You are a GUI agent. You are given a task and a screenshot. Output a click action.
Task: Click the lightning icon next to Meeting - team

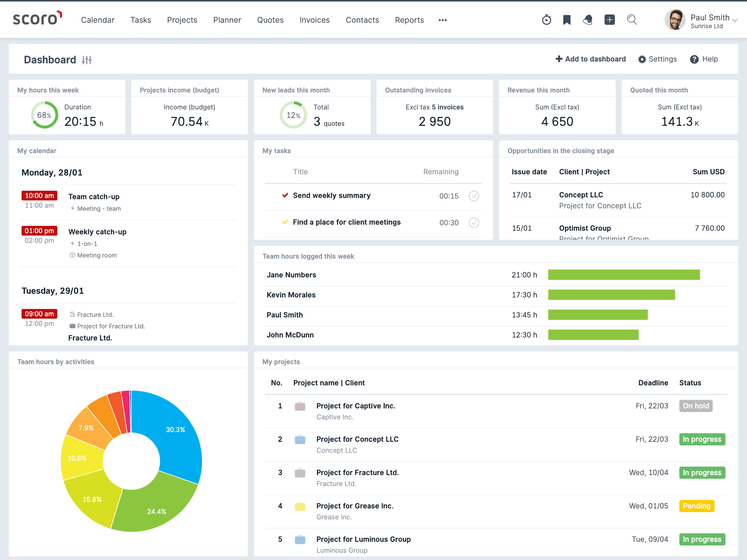click(x=72, y=208)
